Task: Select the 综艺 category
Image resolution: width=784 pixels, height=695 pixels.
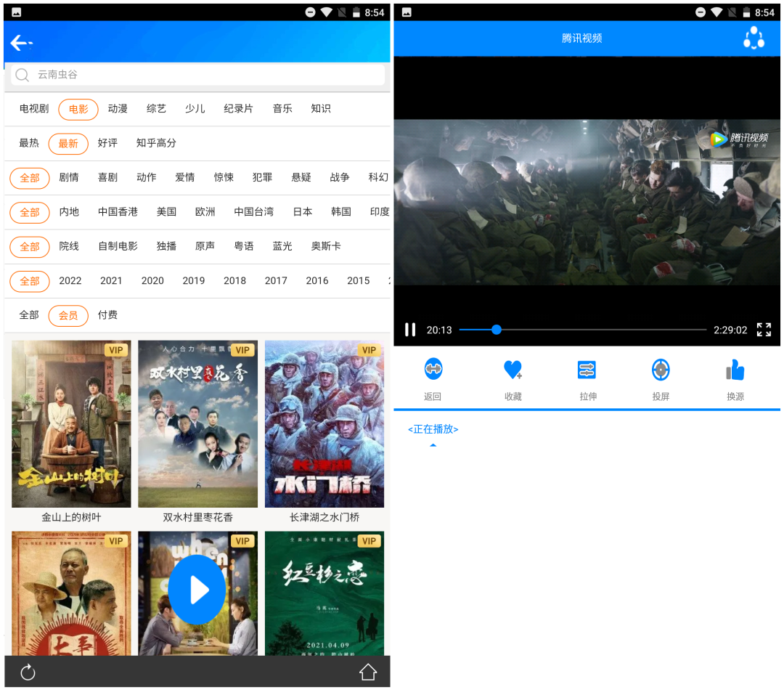Action: click(x=156, y=109)
